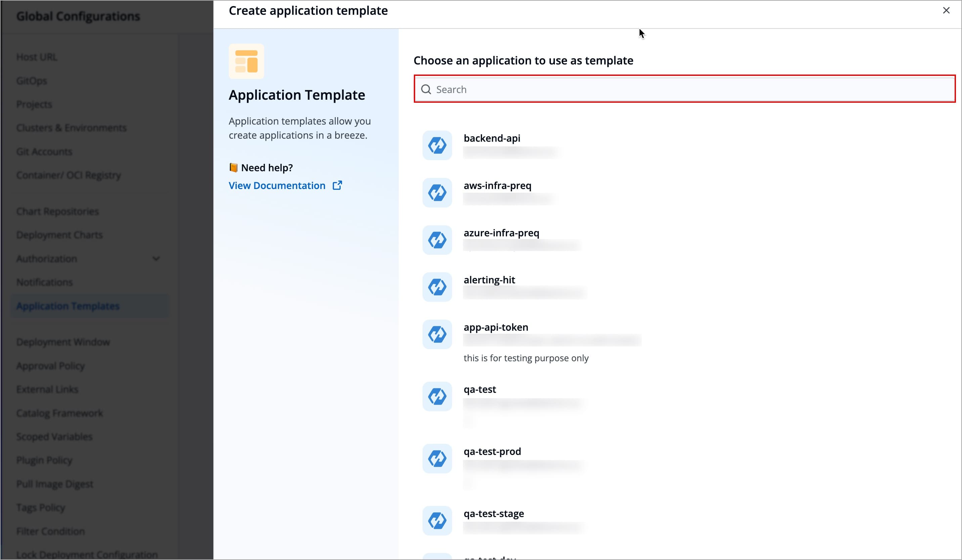Open Chart Repositories settings

click(x=57, y=211)
